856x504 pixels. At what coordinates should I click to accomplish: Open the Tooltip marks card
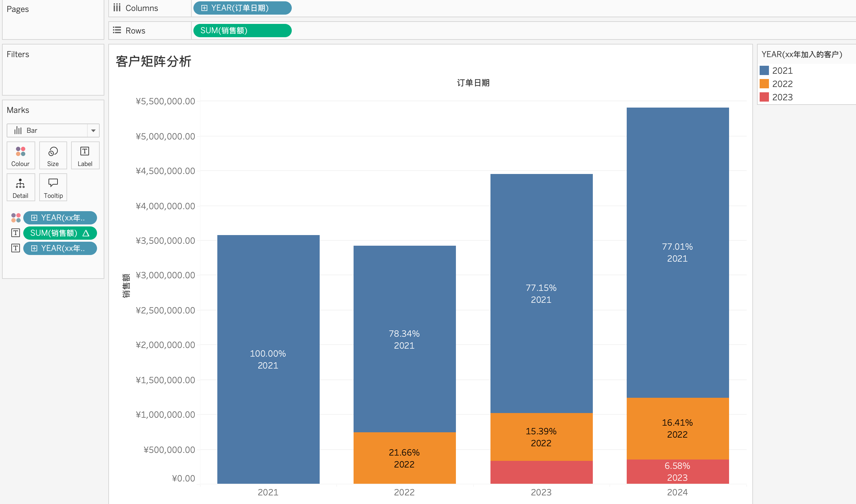pyautogui.click(x=53, y=188)
